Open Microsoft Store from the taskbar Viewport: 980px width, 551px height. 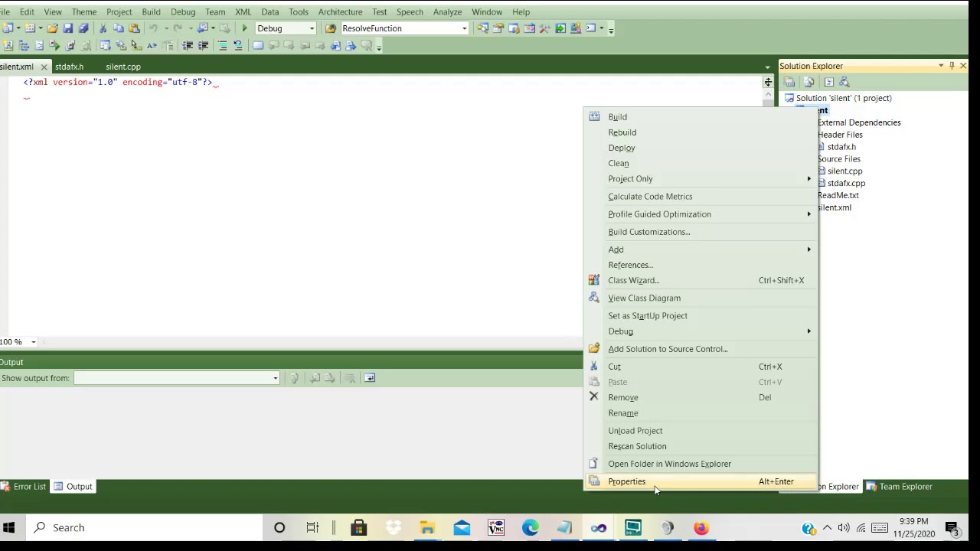click(358, 528)
